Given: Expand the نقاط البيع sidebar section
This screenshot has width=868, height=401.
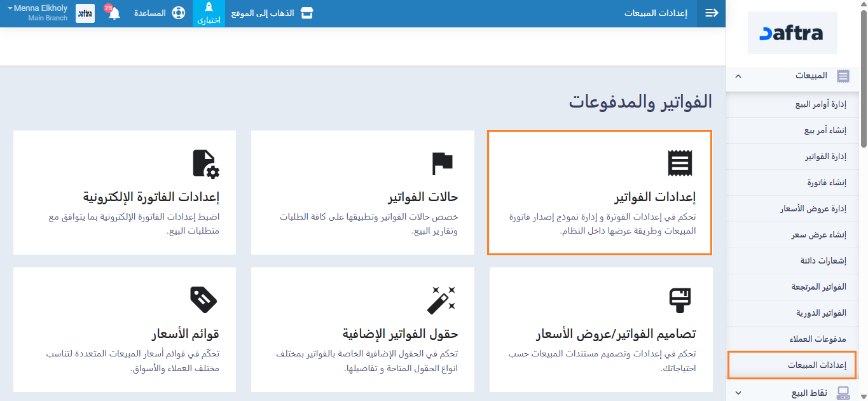Looking at the screenshot, I should (x=738, y=393).
